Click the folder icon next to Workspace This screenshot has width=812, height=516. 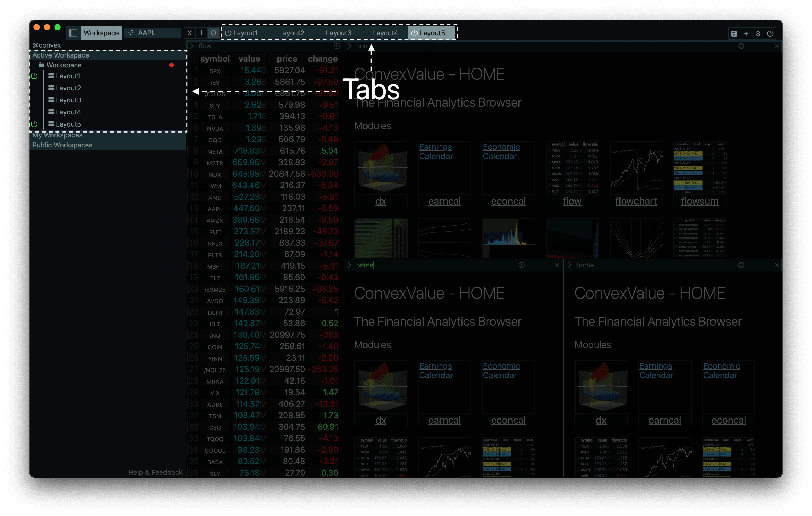(42, 65)
